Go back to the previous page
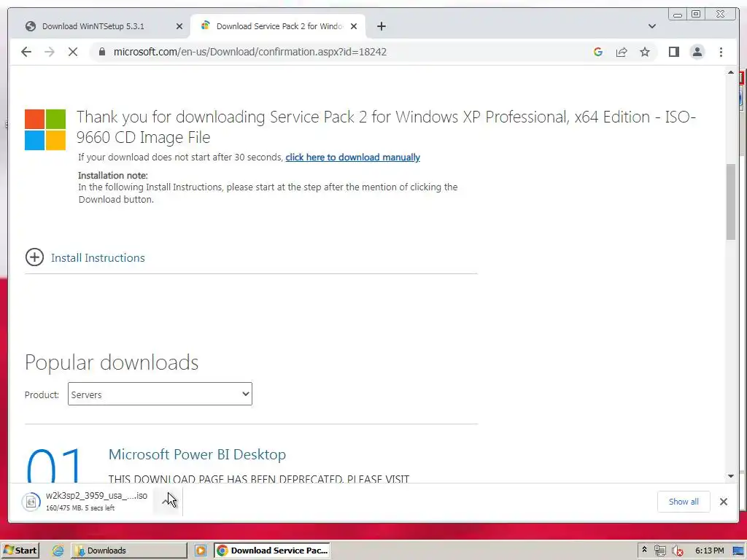Screen dimensions: 747x560 pyautogui.click(x=26, y=52)
